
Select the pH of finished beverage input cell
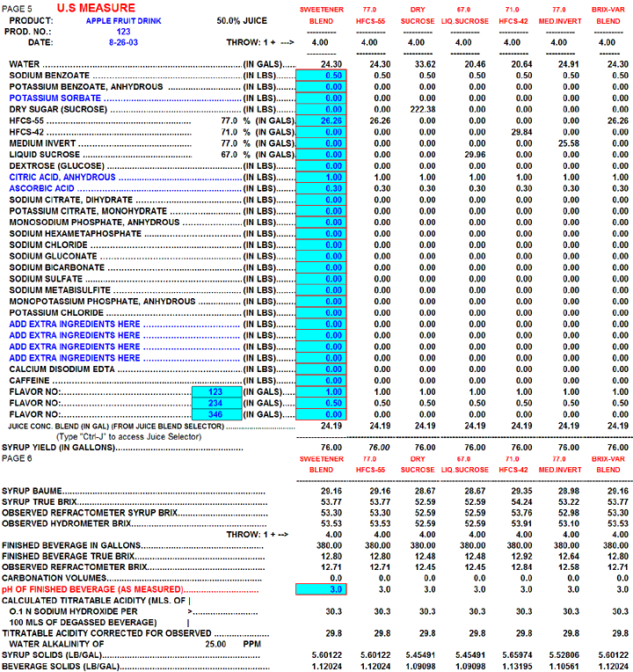point(322,588)
